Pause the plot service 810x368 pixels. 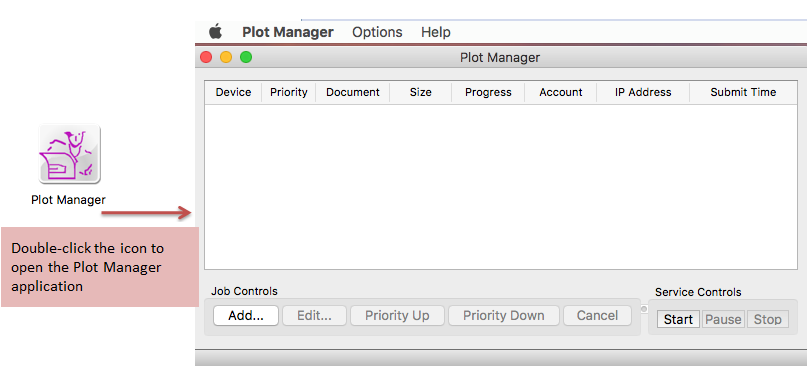click(723, 319)
